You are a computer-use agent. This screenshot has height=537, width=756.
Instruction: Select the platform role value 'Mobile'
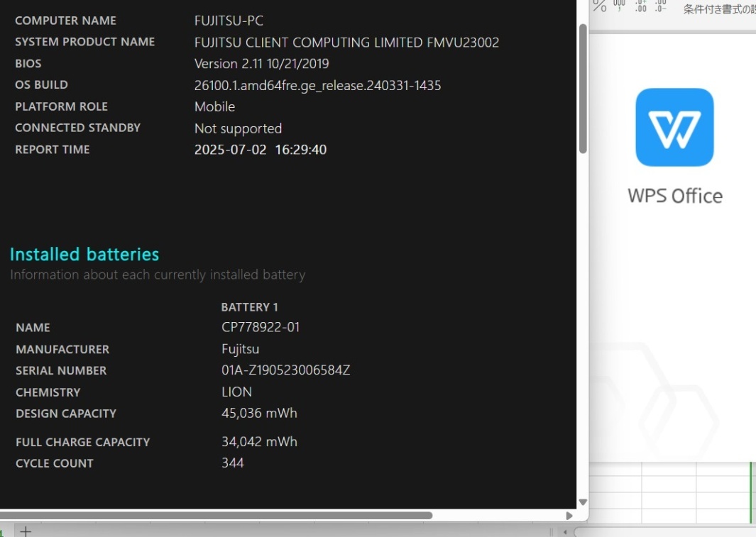[x=214, y=106]
